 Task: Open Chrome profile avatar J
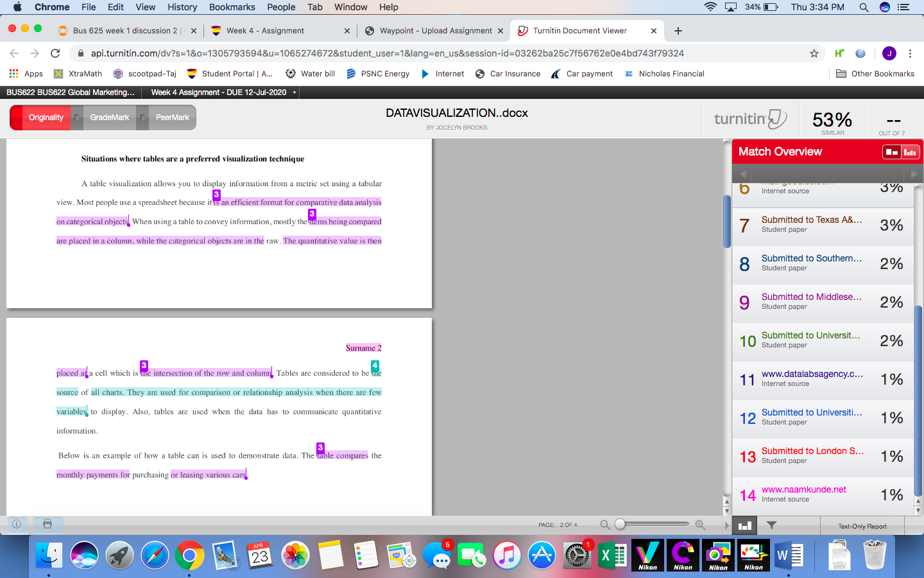click(889, 53)
